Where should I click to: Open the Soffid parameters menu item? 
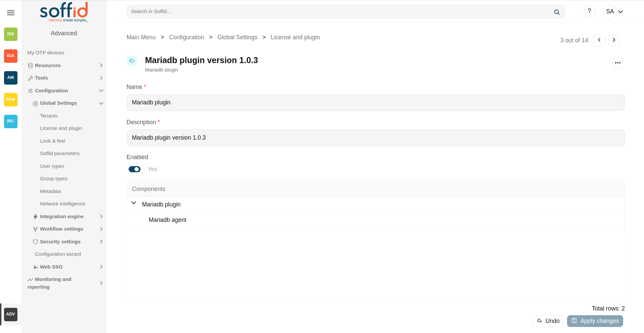(60, 153)
